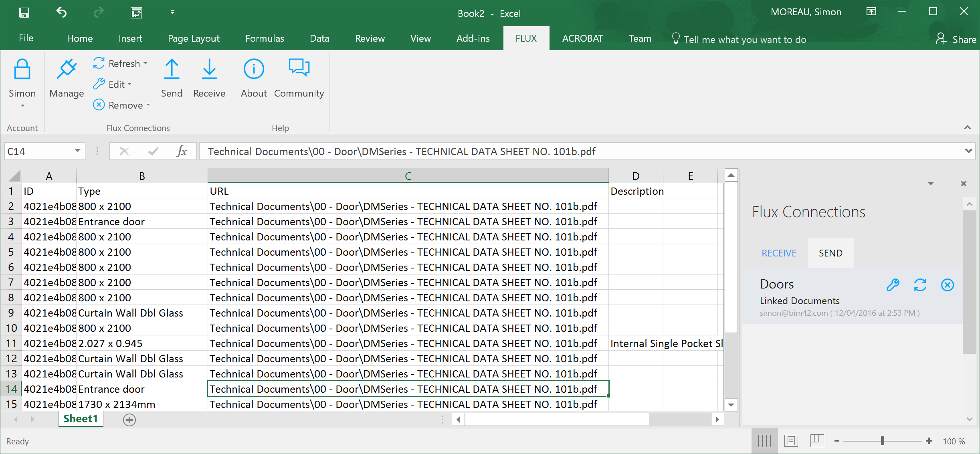
Task: Undo the last action
Action: 61,13
